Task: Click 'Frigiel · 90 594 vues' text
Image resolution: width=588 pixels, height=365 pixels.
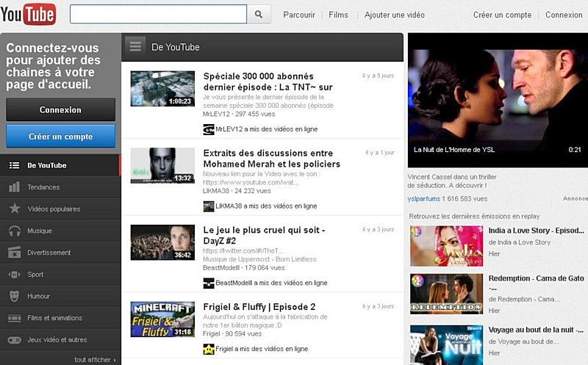Action: click(232, 334)
